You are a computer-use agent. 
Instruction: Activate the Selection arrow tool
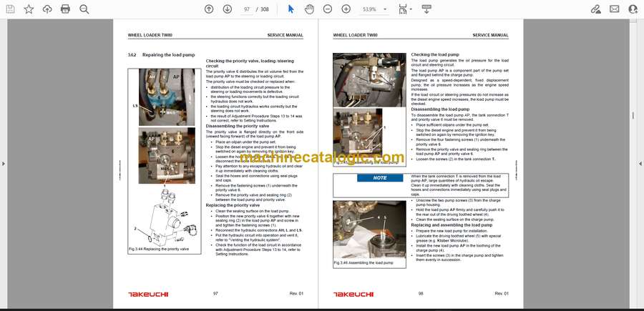291,9
